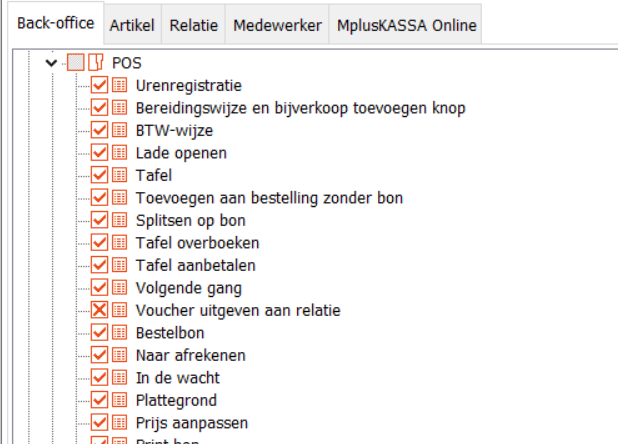Select Toevoegen aan bestelling zonder bon
The width and height of the screenshot is (618, 444).
[x=269, y=198]
